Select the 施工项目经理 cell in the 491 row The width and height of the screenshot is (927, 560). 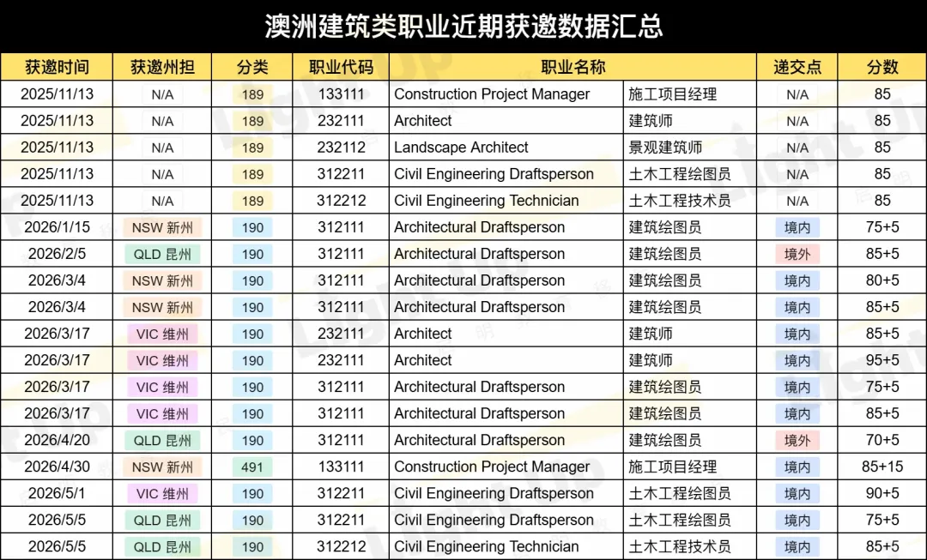pos(672,467)
